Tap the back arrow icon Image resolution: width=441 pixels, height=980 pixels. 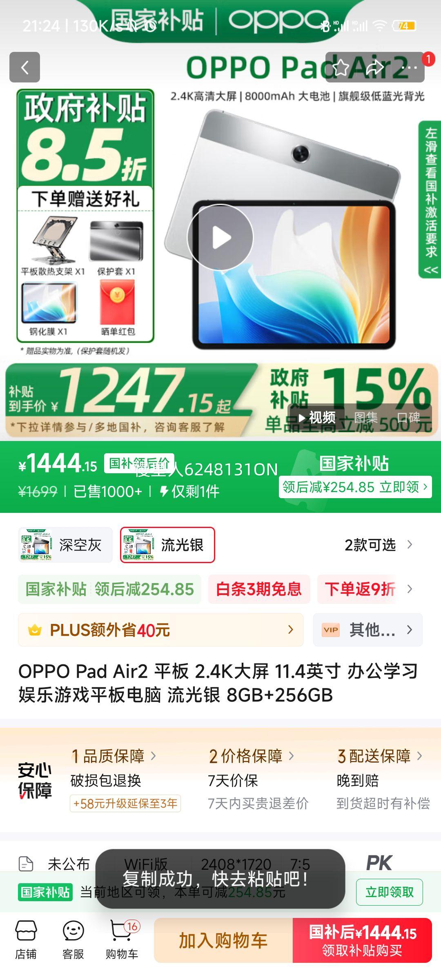coord(24,67)
